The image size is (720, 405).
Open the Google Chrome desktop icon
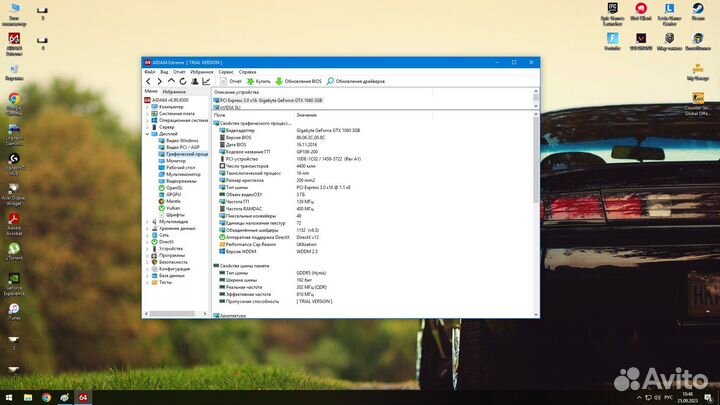coord(14,104)
